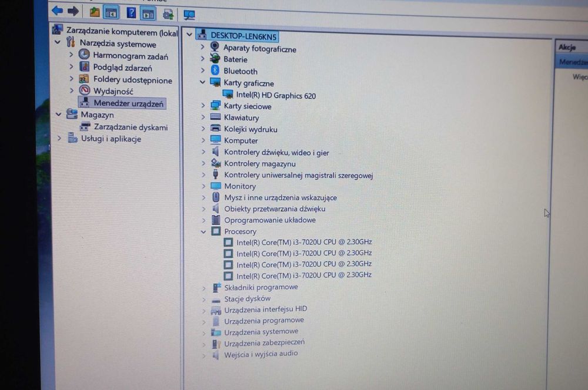This screenshot has width=588, height=390.
Task: Select the Karty sieciowe network icon
Action: click(215, 105)
